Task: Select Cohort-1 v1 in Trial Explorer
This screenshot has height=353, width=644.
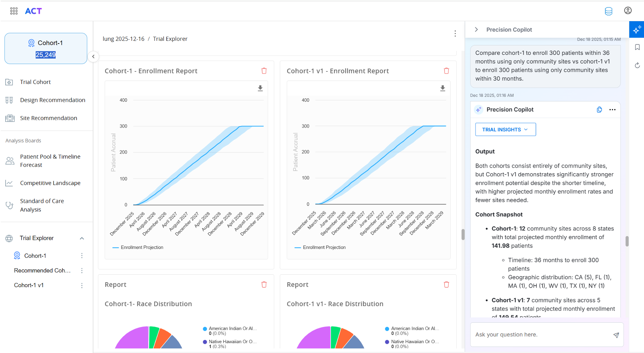Action: pos(29,285)
